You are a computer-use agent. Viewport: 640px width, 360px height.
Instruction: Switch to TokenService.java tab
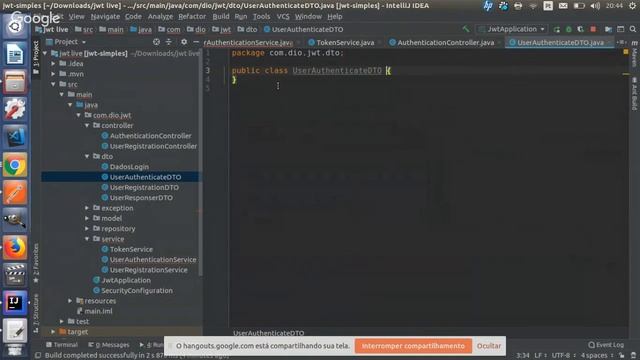pyautogui.click(x=345, y=42)
